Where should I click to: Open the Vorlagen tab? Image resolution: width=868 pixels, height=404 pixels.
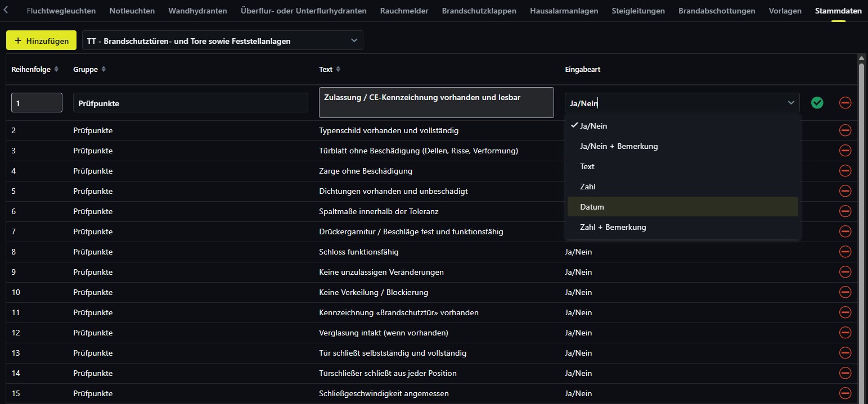[785, 11]
